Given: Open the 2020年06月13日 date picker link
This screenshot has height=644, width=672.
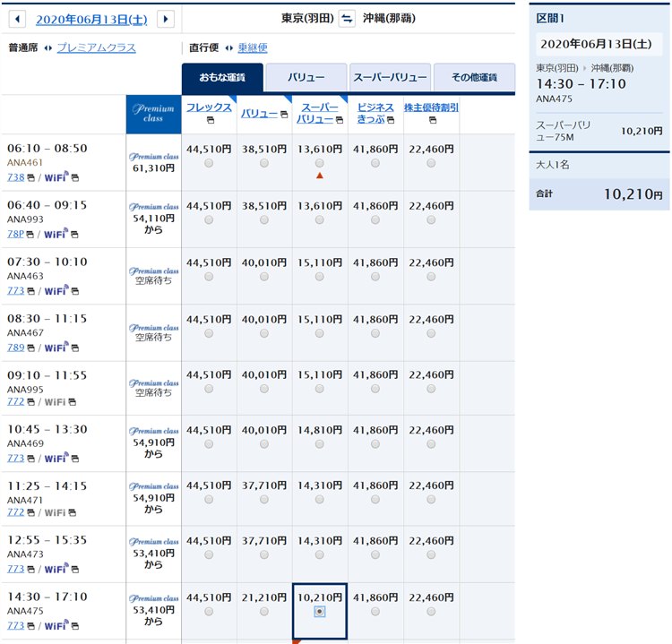Looking at the screenshot, I should point(93,19).
